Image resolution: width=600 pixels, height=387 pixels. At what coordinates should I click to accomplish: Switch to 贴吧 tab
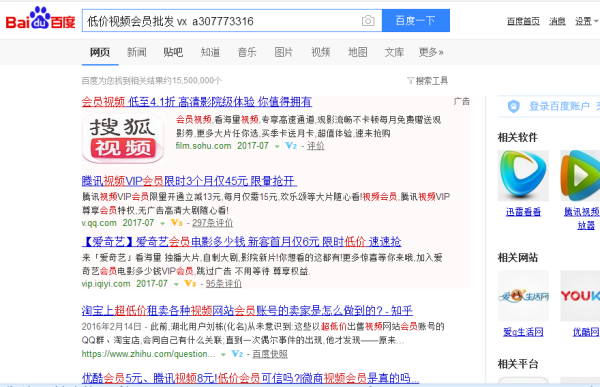point(173,52)
